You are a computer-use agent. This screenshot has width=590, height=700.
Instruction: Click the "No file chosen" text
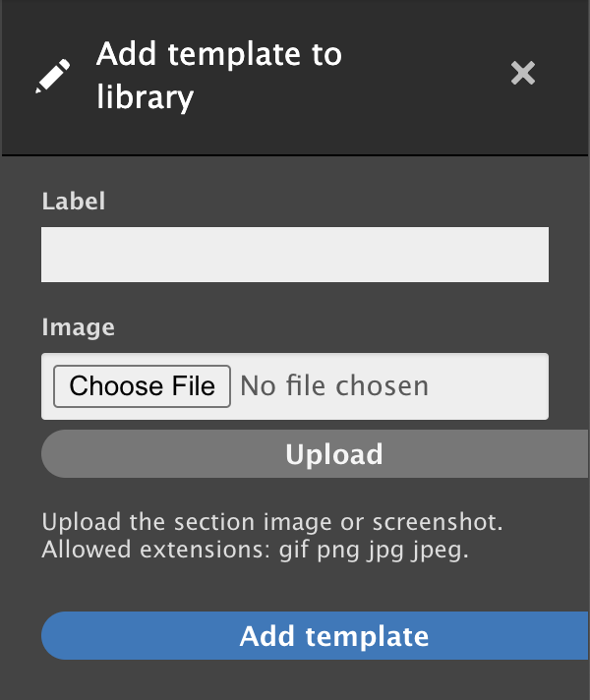point(334,386)
